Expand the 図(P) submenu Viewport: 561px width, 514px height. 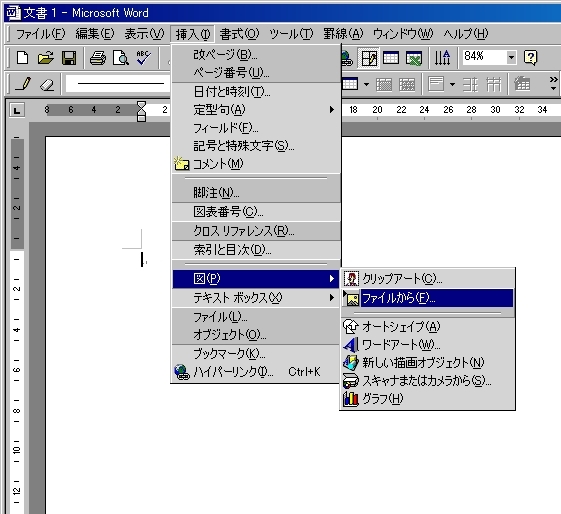pos(256,279)
